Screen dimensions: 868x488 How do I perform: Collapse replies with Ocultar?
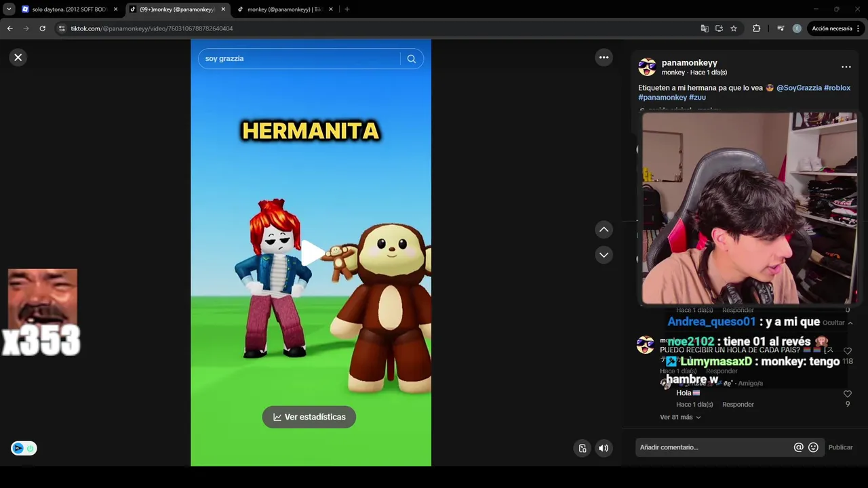pos(837,323)
